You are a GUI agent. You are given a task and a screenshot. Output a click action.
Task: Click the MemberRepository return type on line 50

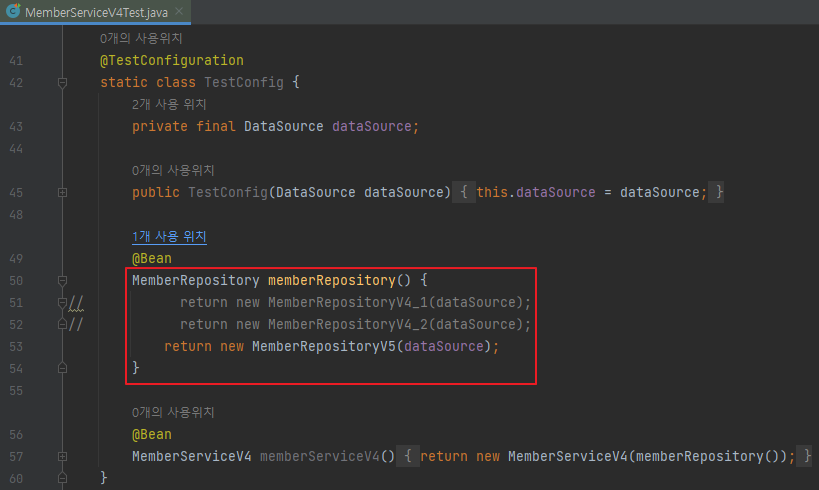click(195, 281)
